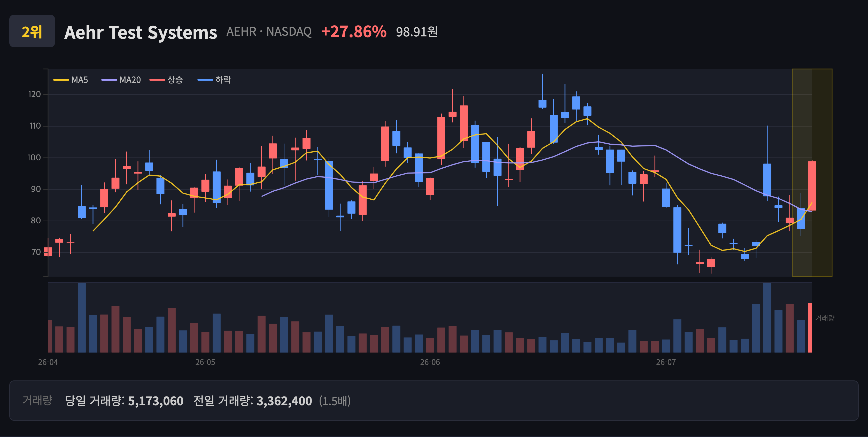Click the 거래량 heading in the summary bar
The height and width of the screenshot is (437, 868).
point(37,400)
